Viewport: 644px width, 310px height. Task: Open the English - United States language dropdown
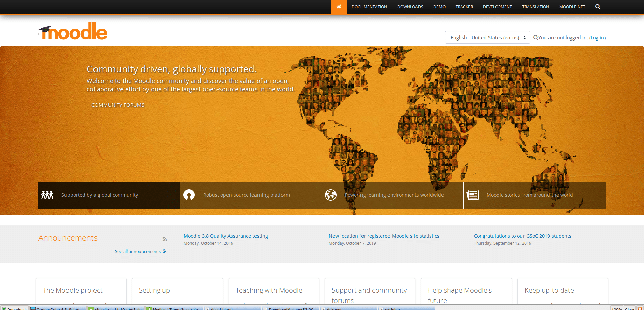point(487,37)
